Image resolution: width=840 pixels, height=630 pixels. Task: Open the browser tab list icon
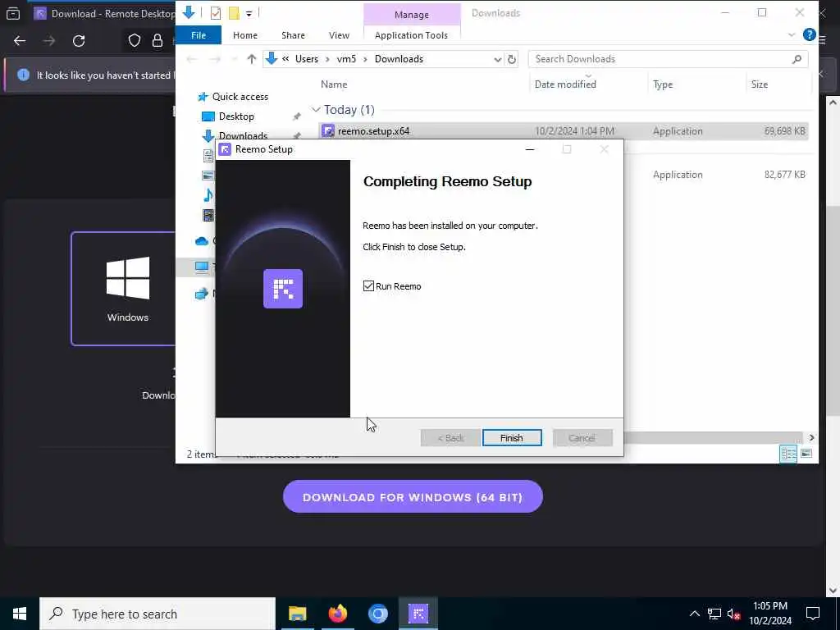[x=13, y=13]
